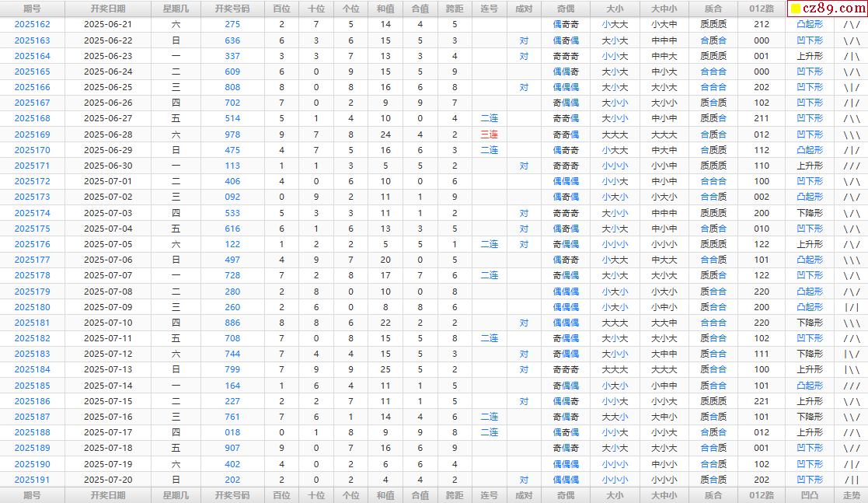Select date cell 2025-06-30
This screenshot has width=868, height=503.
click(108, 166)
